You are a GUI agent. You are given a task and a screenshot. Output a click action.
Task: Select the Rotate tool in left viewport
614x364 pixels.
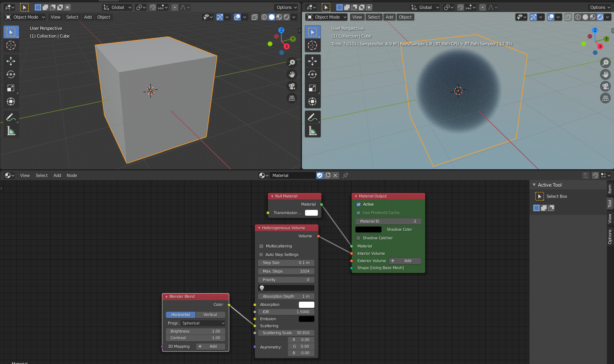point(11,74)
